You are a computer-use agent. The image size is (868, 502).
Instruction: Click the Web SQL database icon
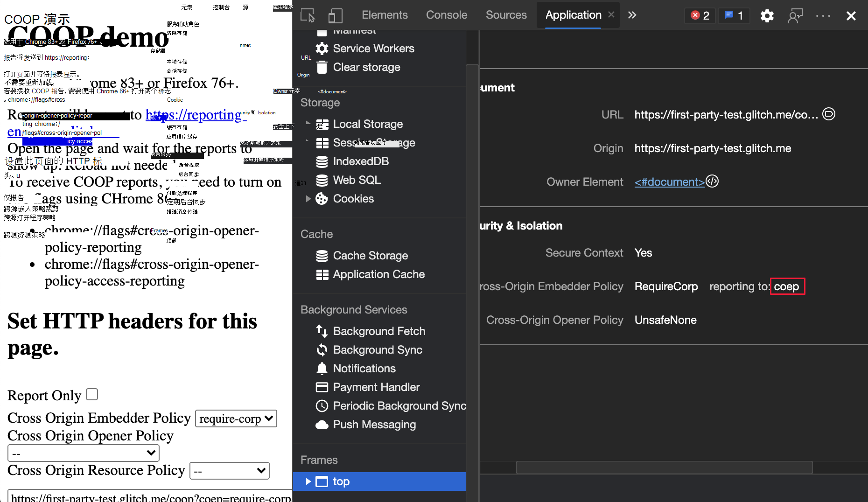point(322,180)
